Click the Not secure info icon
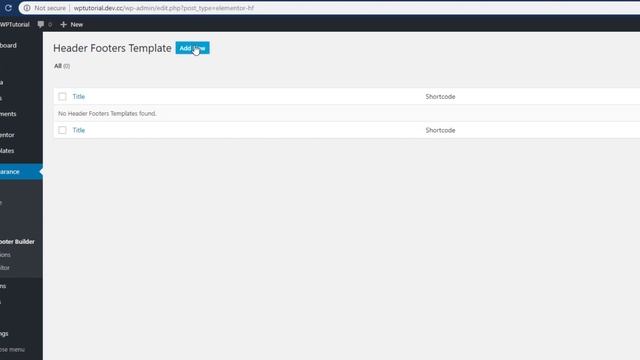The image size is (640, 360). [27, 8]
